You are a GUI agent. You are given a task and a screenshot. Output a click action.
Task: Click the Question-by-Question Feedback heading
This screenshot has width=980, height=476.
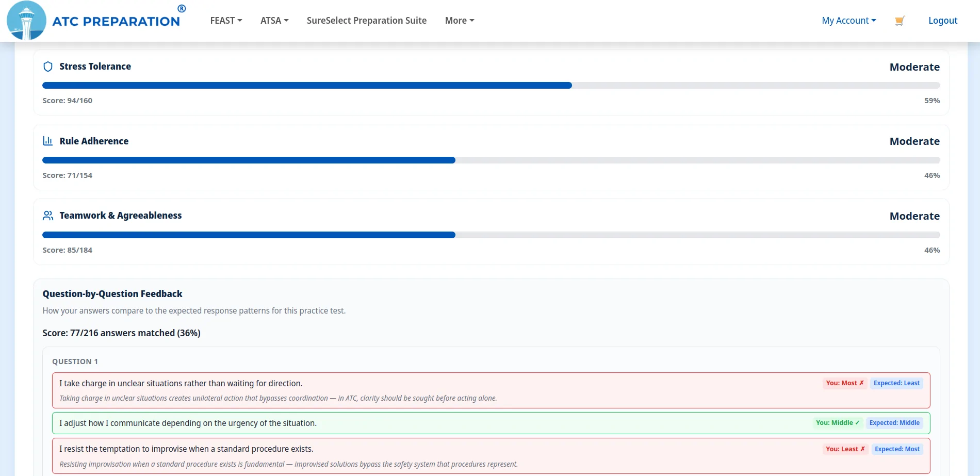[112, 294]
